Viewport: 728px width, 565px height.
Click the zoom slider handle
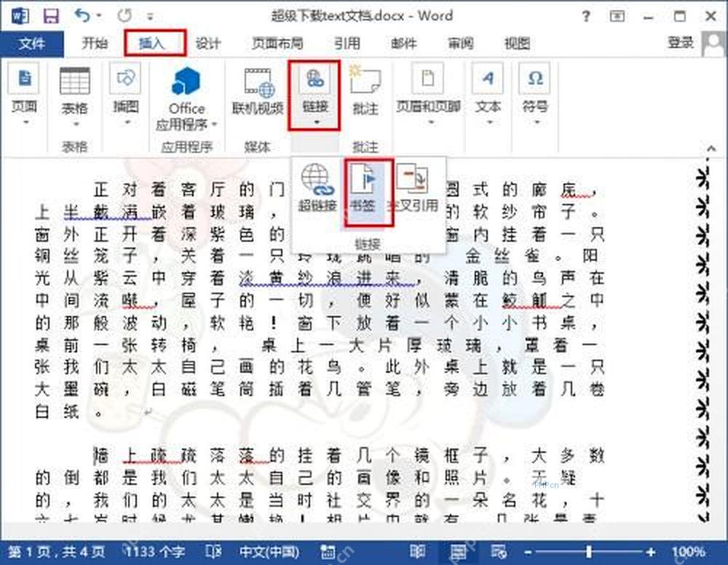point(589,552)
